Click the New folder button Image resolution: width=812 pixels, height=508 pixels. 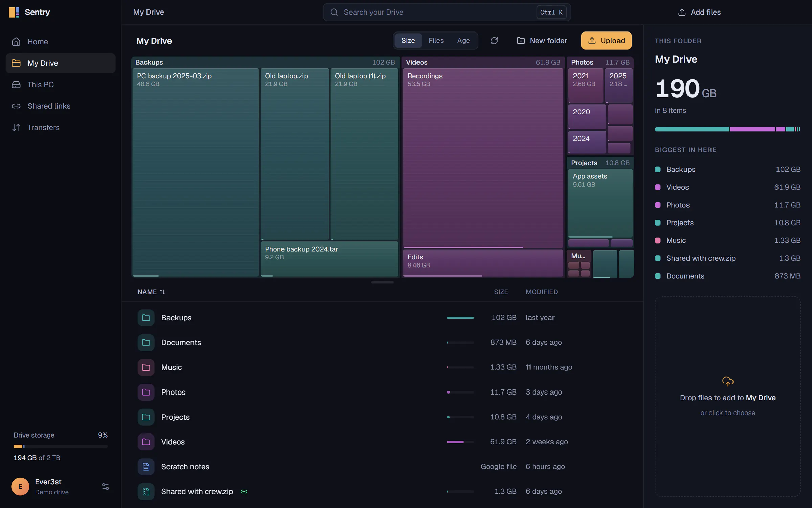pos(542,41)
